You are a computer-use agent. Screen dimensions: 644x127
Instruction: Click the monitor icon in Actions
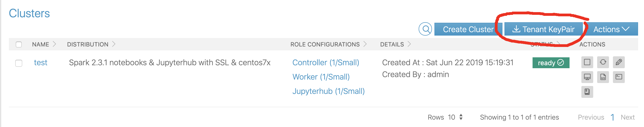point(587,77)
